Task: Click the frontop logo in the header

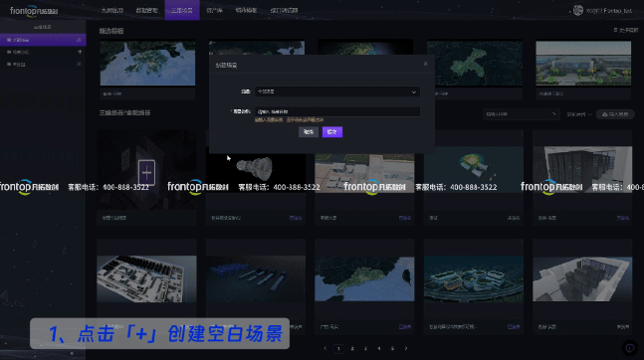Action: click(x=34, y=11)
